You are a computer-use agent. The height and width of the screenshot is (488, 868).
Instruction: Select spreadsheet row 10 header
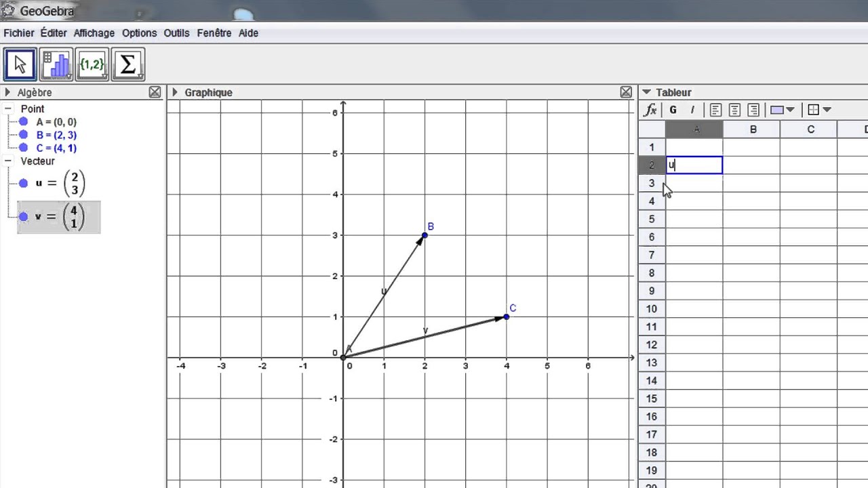(652, 309)
